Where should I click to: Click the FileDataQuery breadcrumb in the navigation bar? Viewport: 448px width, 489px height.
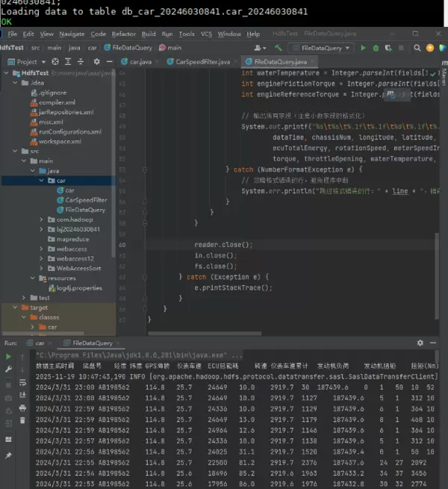click(x=131, y=48)
